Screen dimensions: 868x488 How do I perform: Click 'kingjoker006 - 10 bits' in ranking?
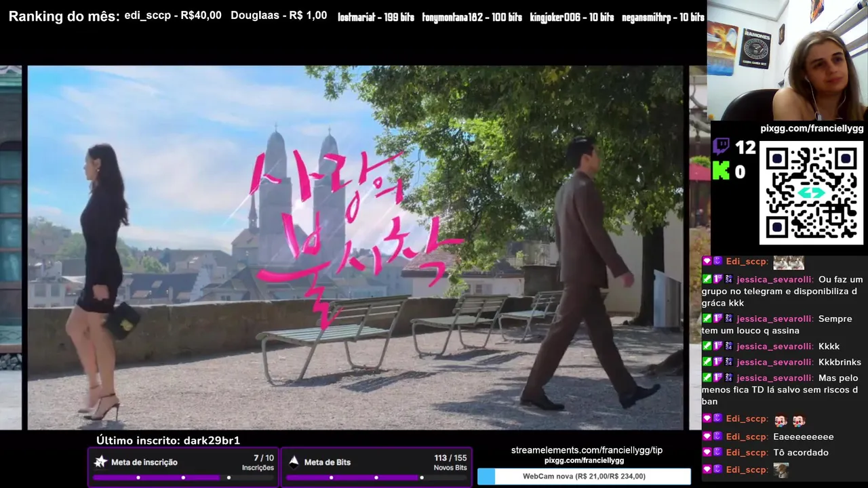(572, 17)
